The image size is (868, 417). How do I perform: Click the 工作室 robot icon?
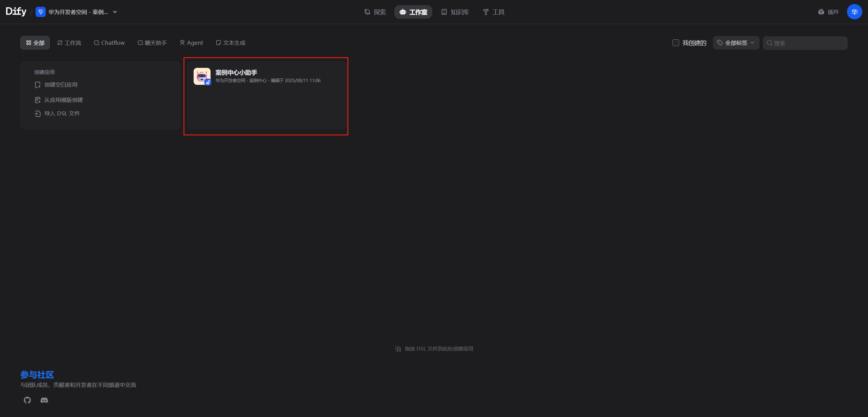point(402,12)
